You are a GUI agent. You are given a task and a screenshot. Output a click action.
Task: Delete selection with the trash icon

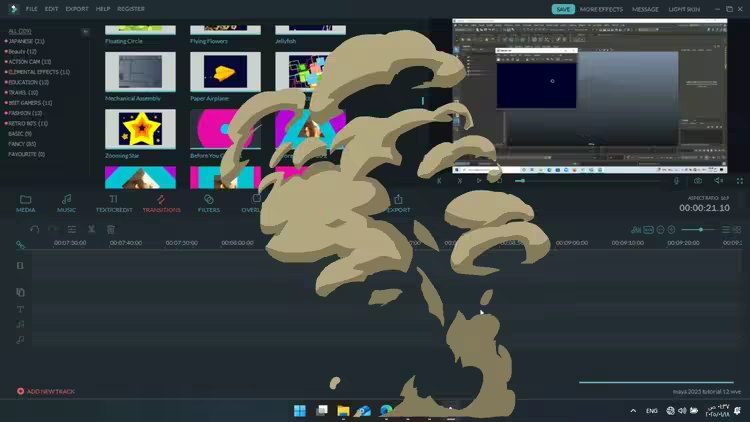(110, 229)
